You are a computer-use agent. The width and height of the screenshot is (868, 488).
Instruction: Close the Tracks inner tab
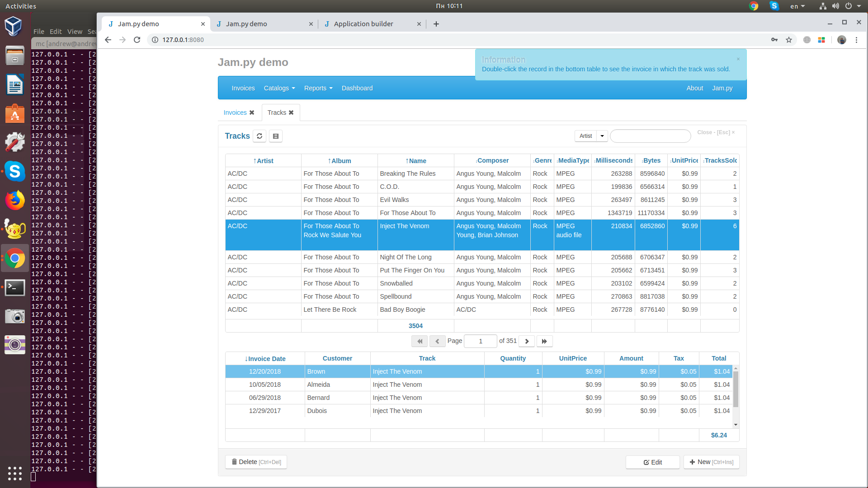click(x=291, y=113)
